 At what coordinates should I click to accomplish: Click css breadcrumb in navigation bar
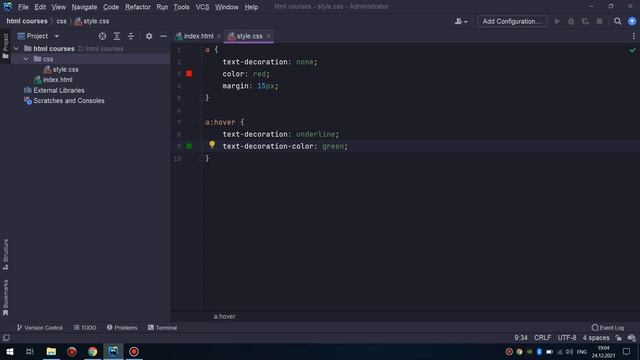(61, 21)
